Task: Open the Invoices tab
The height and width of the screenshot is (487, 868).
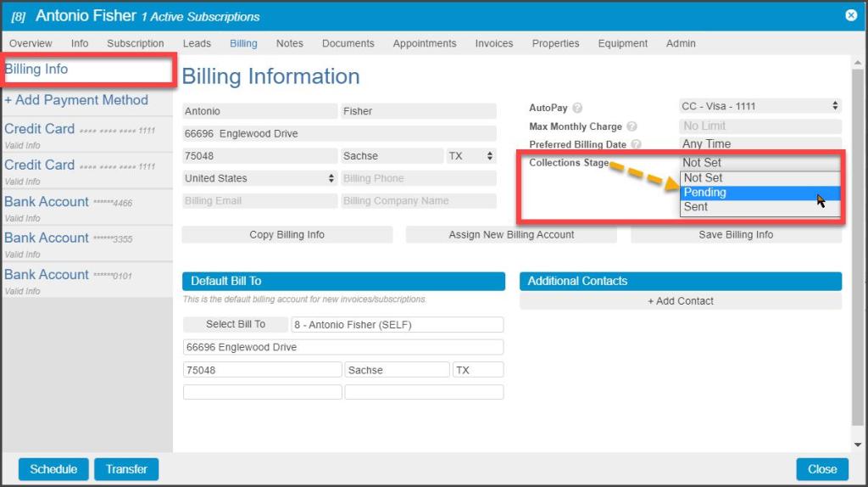Action: (493, 43)
